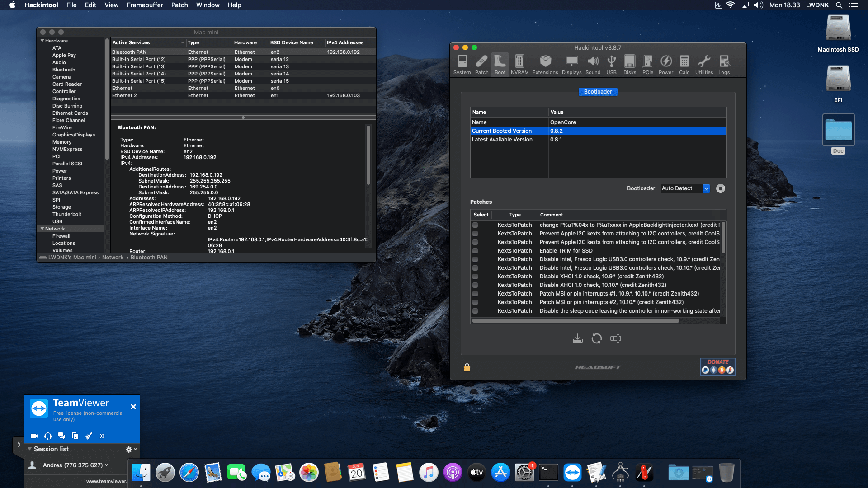Select Firewall under Network sidebar
868x488 pixels.
(x=61, y=236)
